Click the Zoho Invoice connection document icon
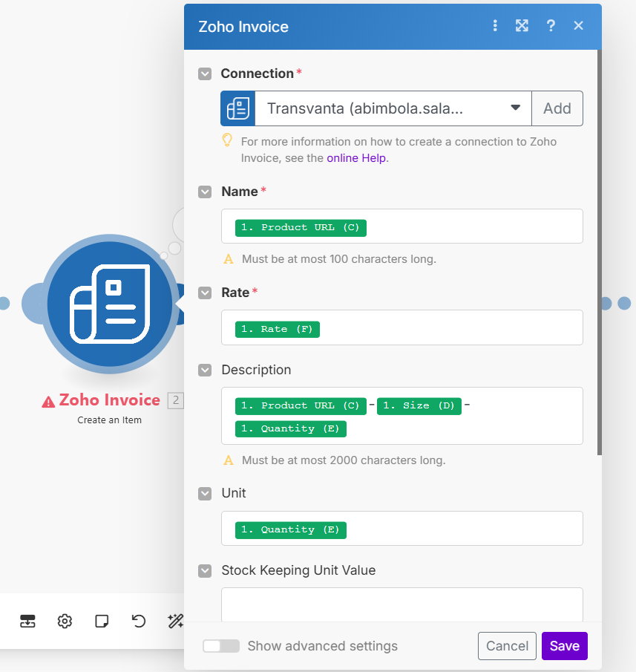The height and width of the screenshot is (672, 636). tap(237, 108)
